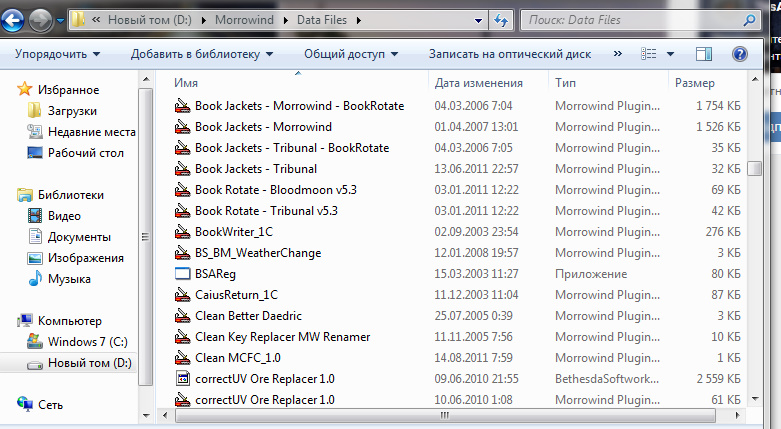Click plugin icon of 'Clean Better Daedric'

click(182, 315)
